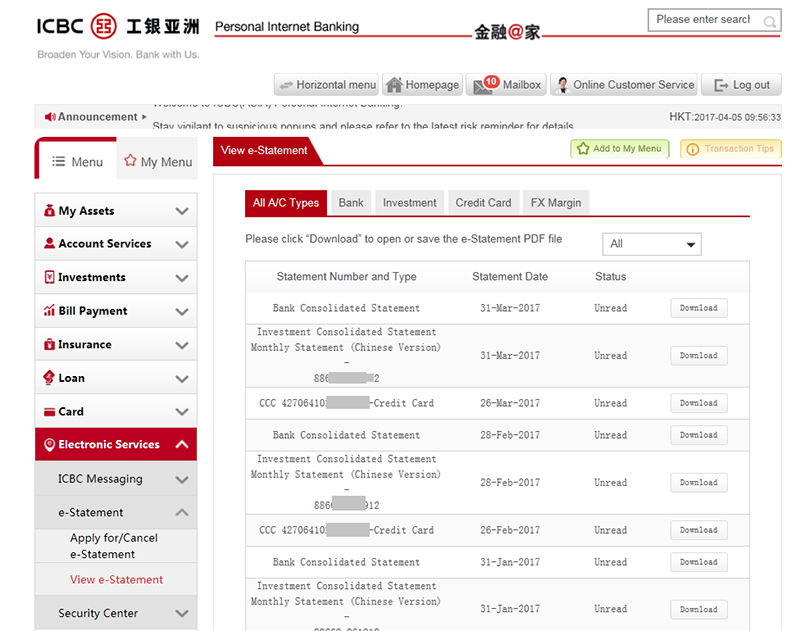Download Bank Consolidated Statement dated 31-Mar-2017
The width and height of the screenshot is (800, 631).
coord(698,308)
